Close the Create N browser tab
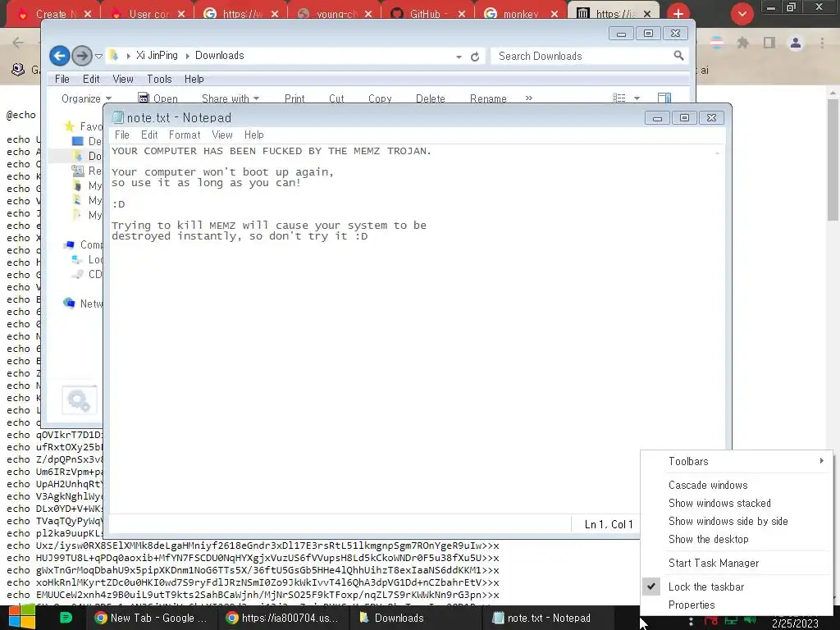 click(x=88, y=14)
